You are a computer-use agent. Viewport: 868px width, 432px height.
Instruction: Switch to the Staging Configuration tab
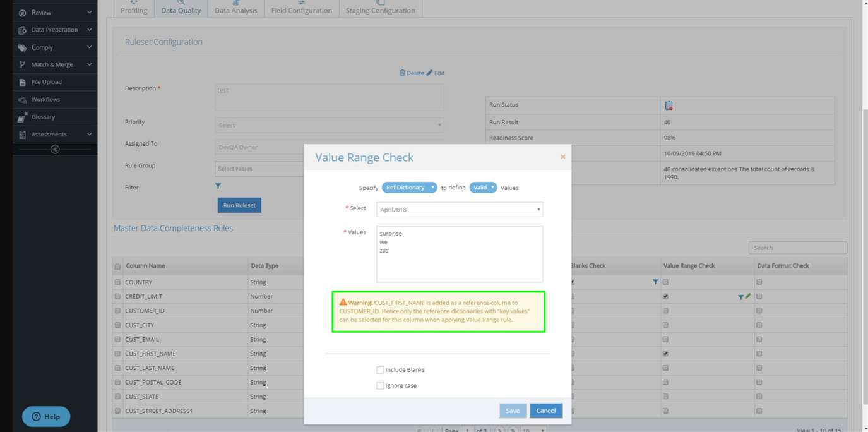point(380,8)
